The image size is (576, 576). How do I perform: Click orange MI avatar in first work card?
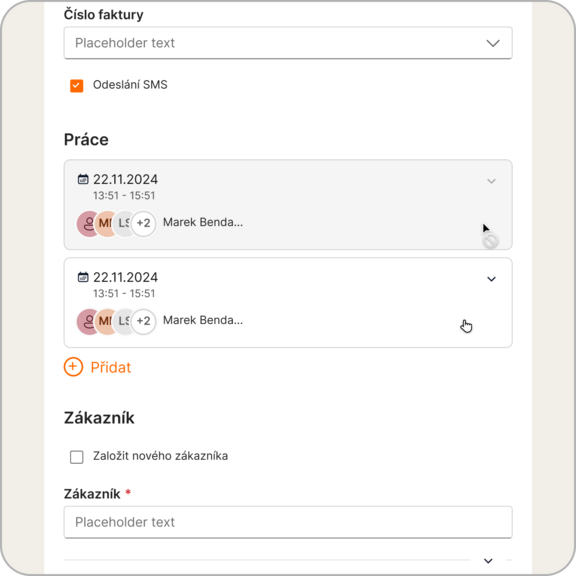click(x=105, y=223)
